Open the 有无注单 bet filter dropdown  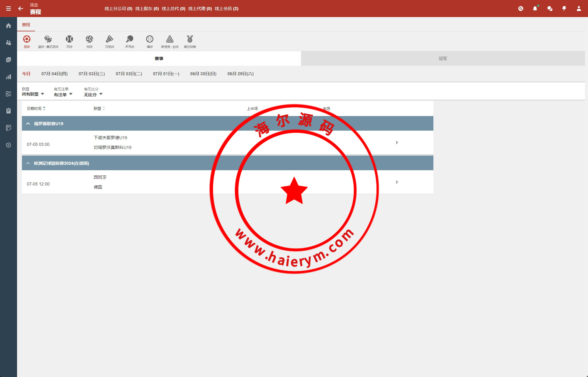tap(63, 94)
